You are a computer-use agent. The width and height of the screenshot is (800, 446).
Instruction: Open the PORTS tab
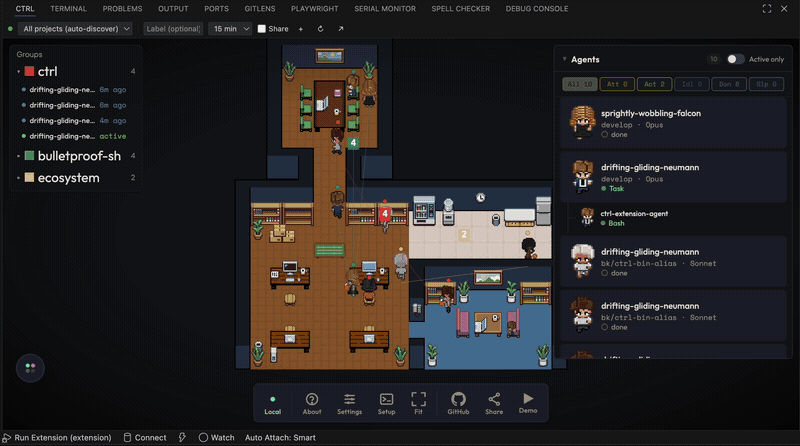tap(216, 9)
